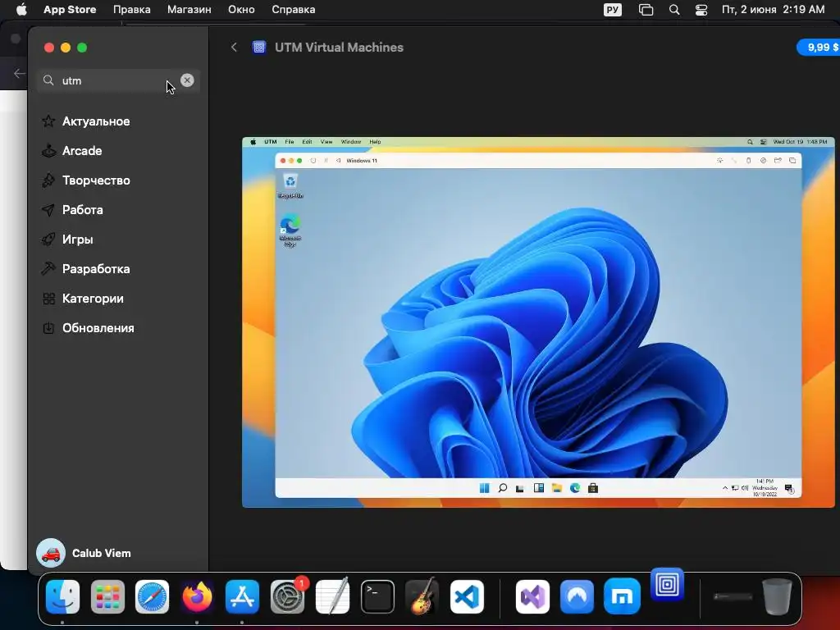Launch Firefox from the Dock
The height and width of the screenshot is (630, 840).
tap(197, 596)
